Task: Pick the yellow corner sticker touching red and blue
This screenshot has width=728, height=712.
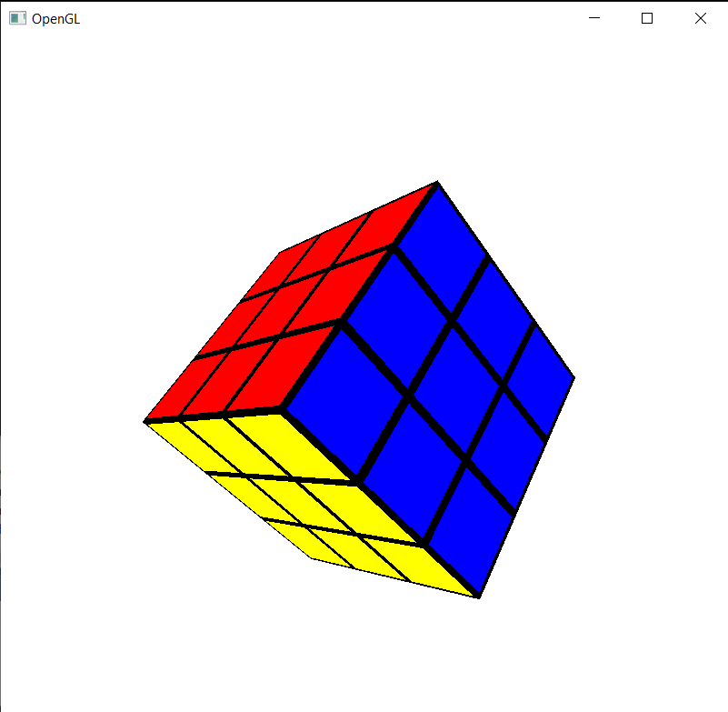Action: point(289,446)
